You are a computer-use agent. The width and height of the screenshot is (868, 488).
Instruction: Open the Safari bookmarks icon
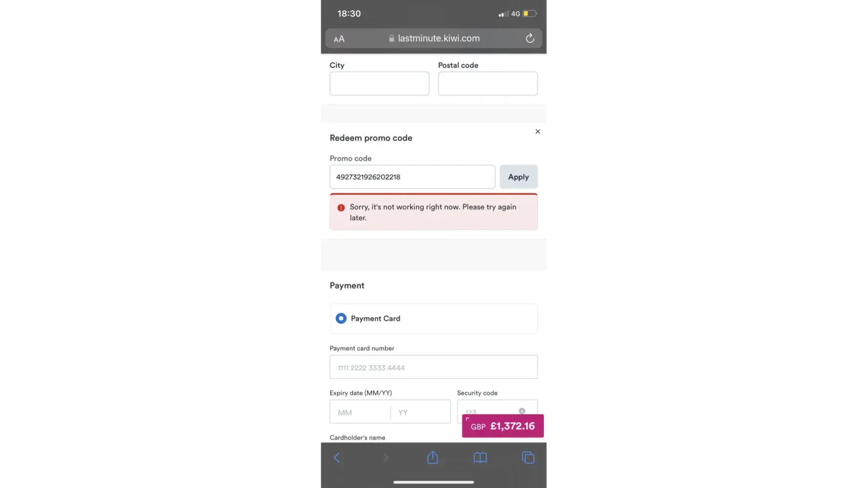pos(480,457)
